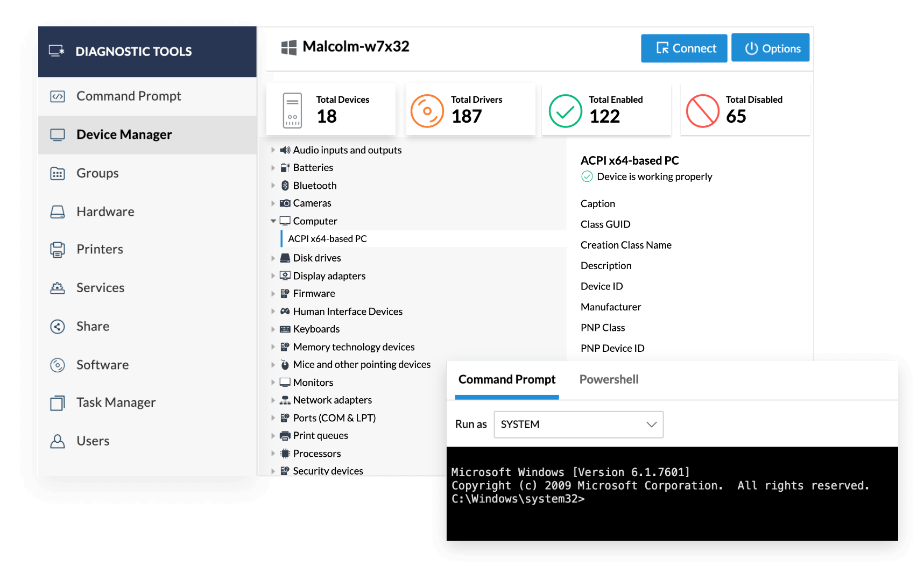924x573 pixels.
Task: Click the Total Enabled status card
Action: click(606, 109)
